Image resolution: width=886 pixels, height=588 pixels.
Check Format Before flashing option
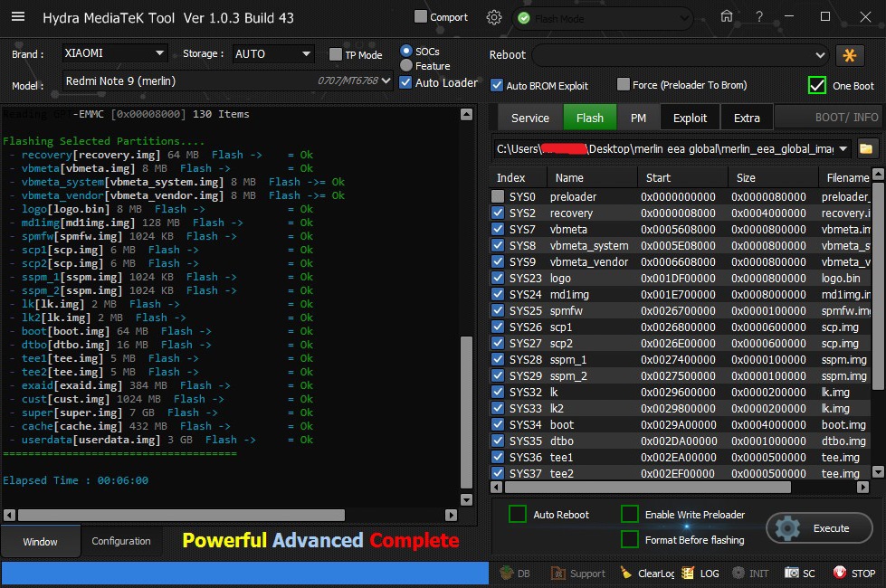coord(630,539)
